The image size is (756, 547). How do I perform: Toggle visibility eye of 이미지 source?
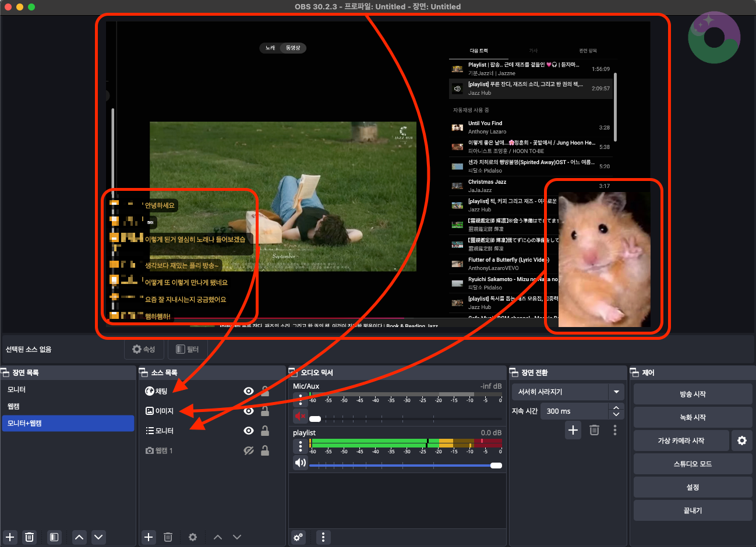tap(249, 411)
